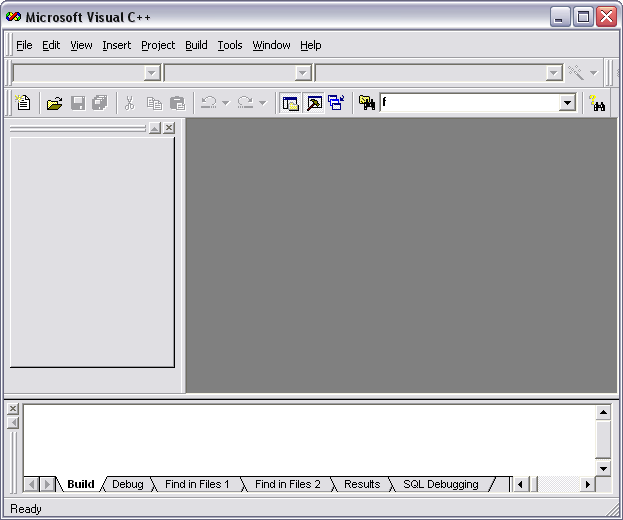Open the Edit menu

51,45
